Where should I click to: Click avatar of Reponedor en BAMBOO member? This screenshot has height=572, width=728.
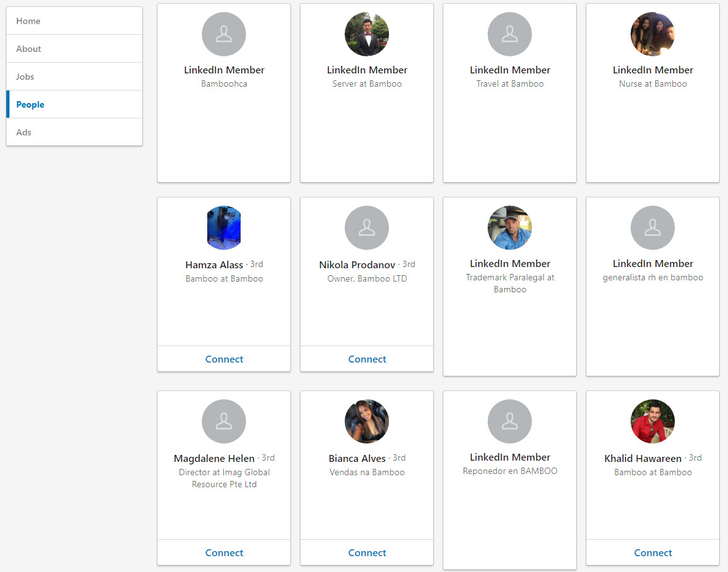tap(510, 421)
